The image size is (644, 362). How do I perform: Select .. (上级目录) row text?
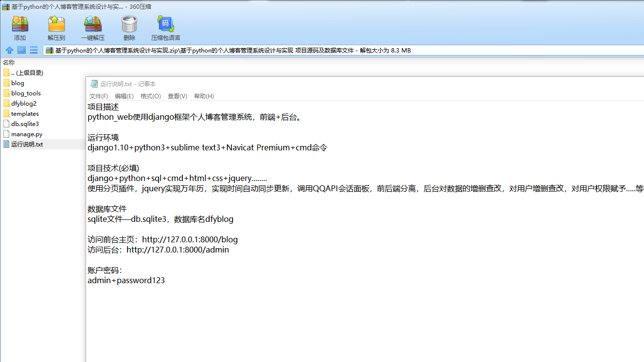point(27,72)
